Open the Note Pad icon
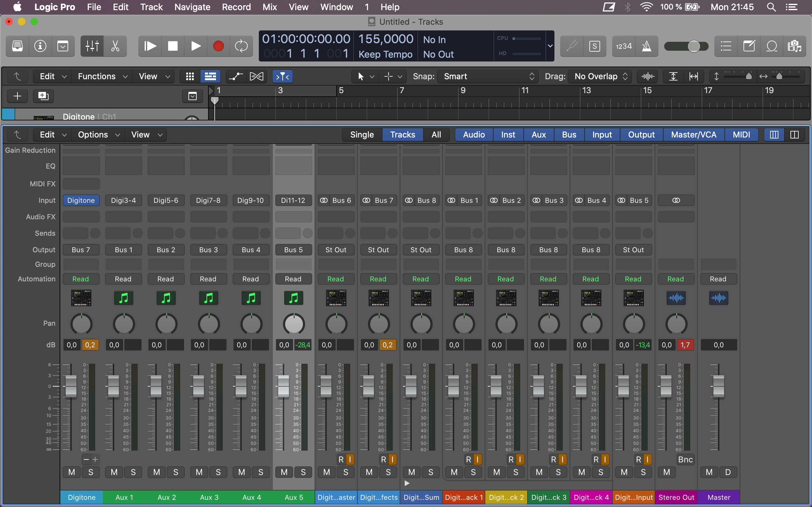The width and height of the screenshot is (812, 507). tap(749, 46)
